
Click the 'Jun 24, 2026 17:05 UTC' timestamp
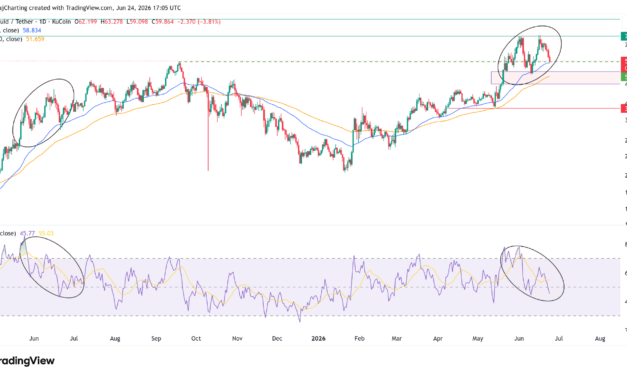tap(149, 8)
